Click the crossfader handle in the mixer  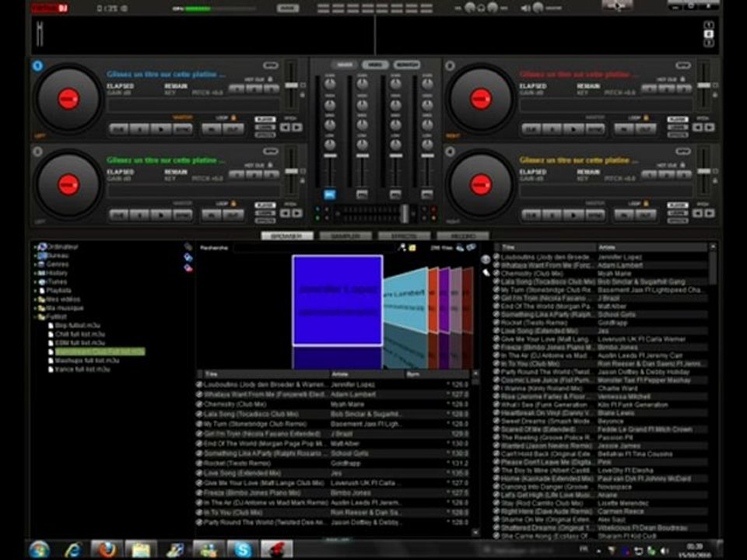pyautogui.click(x=405, y=213)
